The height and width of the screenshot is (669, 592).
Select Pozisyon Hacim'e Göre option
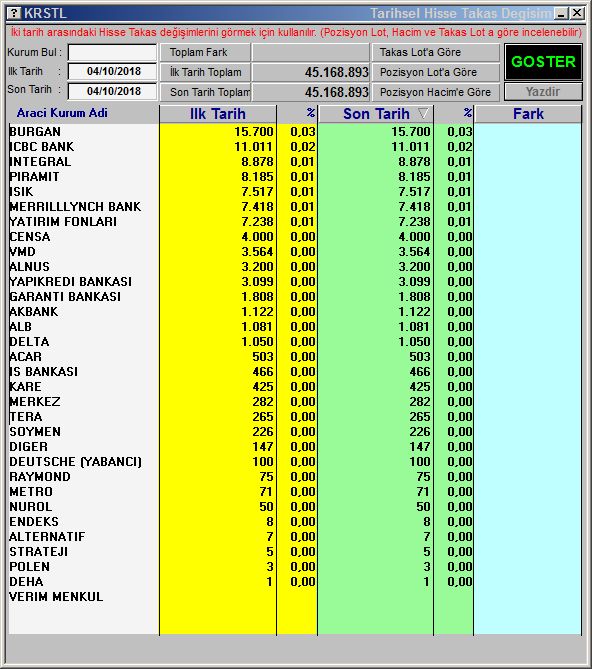click(435, 92)
